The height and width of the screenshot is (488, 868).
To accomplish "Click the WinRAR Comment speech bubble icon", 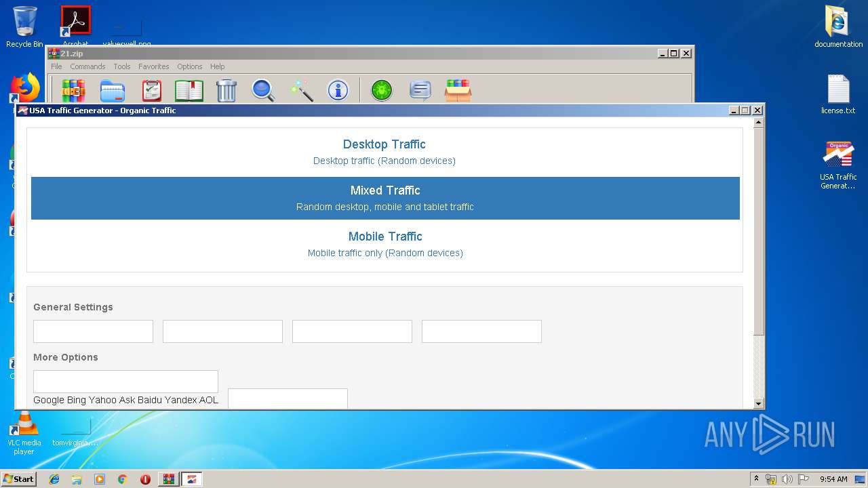I will 420,89.
